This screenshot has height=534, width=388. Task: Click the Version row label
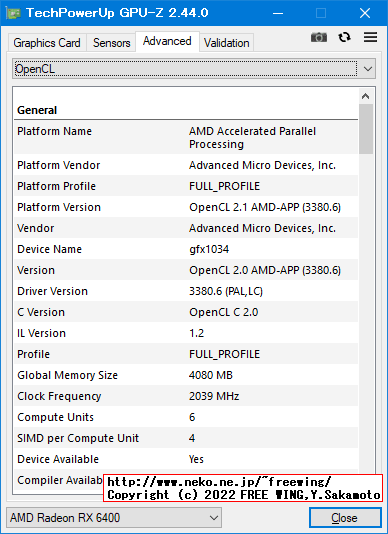36,270
